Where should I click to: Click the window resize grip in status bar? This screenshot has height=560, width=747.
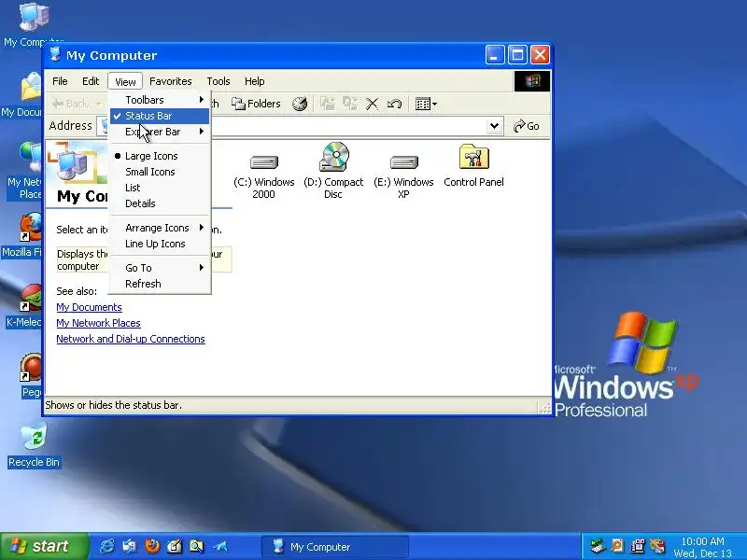tap(544, 408)
